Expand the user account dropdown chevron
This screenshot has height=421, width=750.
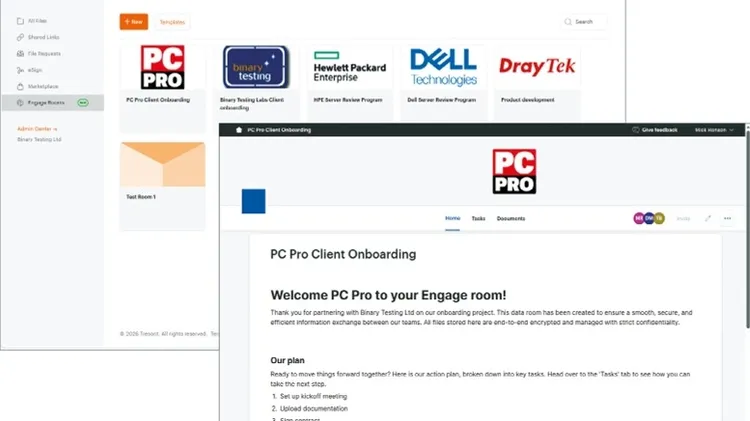pyautogui.click(x=731, y=130)
